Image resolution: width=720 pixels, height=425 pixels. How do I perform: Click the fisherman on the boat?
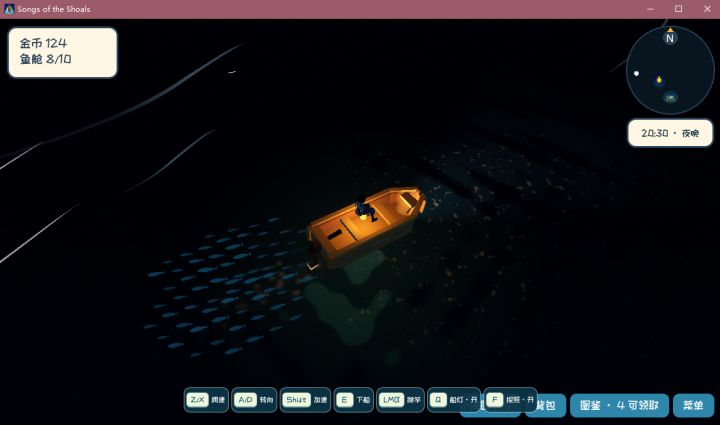point(366,209)
